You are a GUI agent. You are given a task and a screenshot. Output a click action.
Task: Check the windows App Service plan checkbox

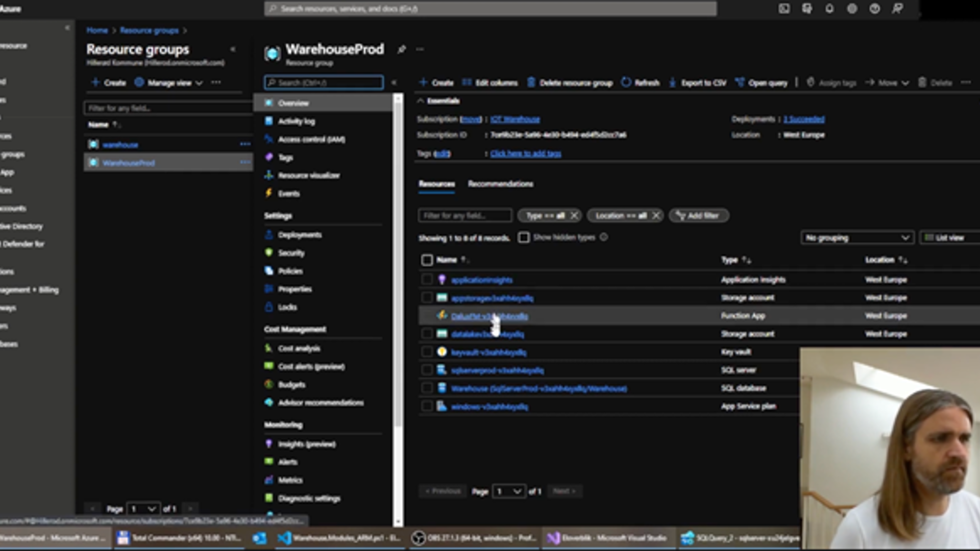click(427, 406)
